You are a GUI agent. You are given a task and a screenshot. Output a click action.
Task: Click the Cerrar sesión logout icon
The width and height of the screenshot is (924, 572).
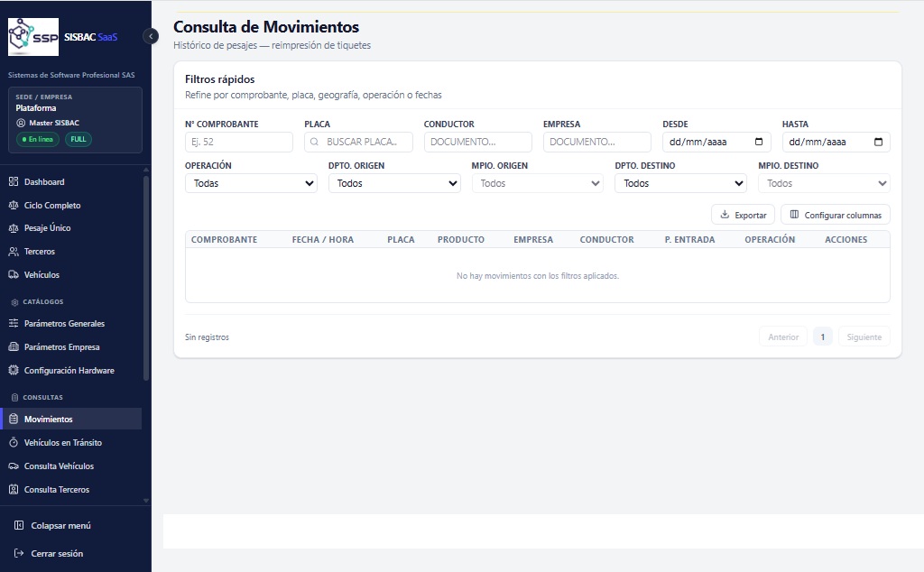[19, 553]
